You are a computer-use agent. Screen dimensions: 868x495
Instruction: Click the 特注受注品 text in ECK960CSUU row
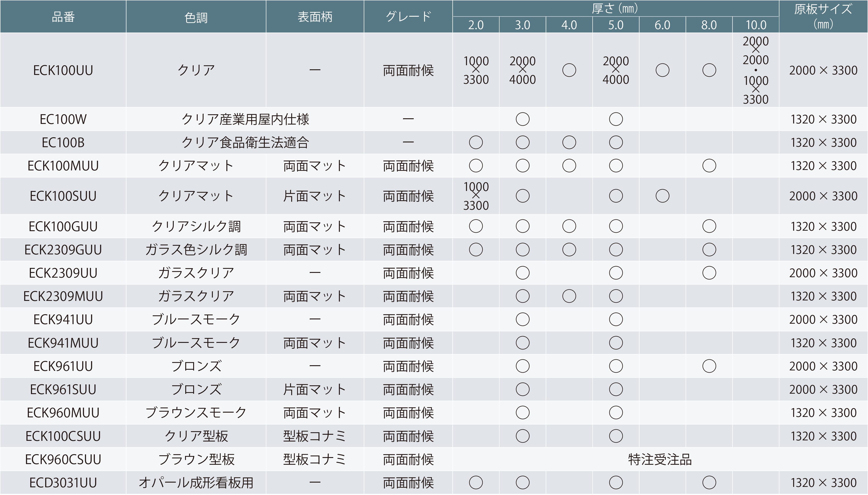[x=660, y=459]
